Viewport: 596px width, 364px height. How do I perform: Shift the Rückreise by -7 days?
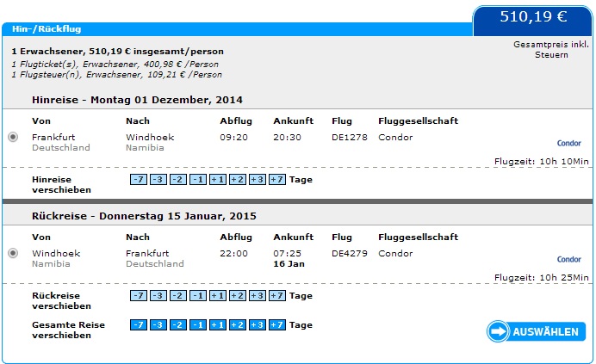coord(139,296)
